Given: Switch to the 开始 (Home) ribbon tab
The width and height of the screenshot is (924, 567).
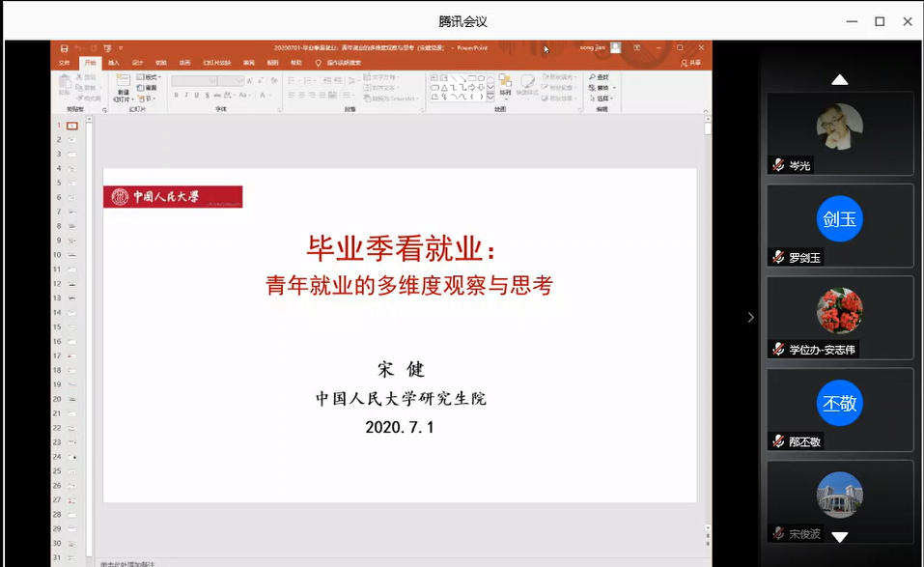Looking at the screenshot, I should tap(90, 63).
